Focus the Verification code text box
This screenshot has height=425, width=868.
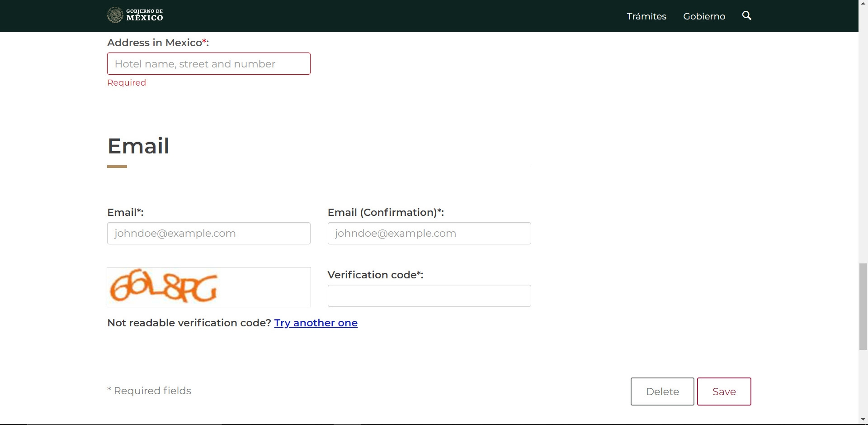point(429,296)
